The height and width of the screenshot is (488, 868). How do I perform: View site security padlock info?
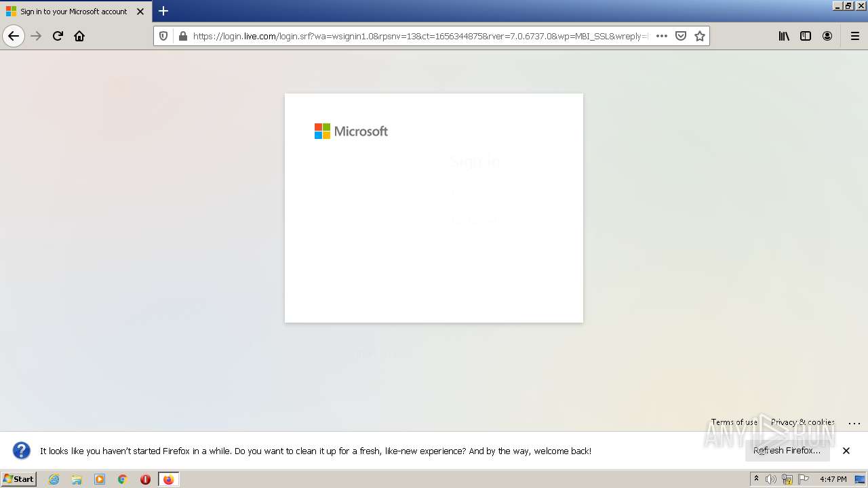point(182,36)
